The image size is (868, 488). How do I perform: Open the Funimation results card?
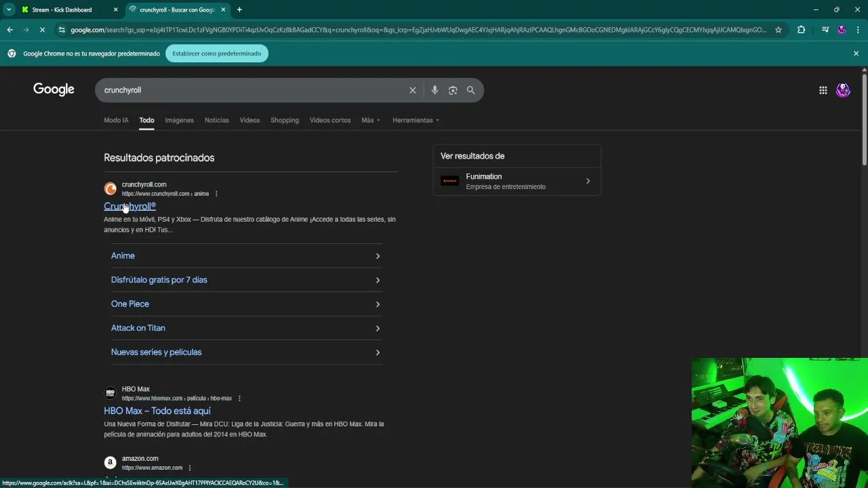(x=517, y=181)
